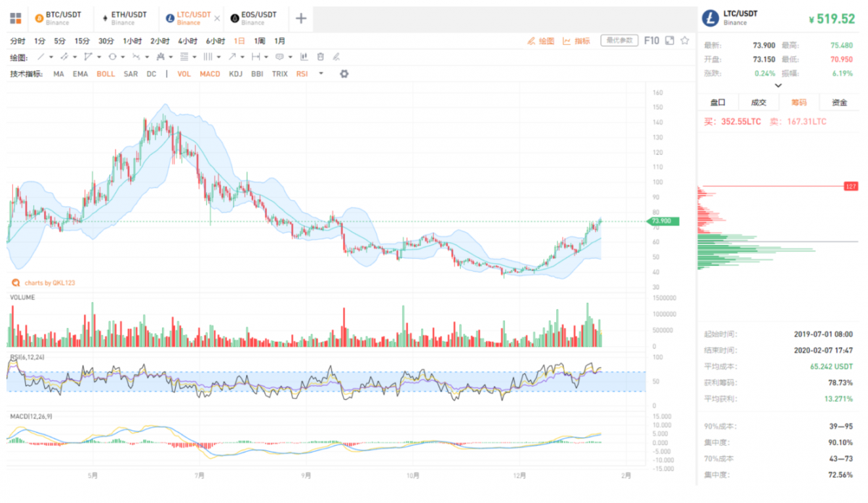Viewport: 868px width, 503px height.
Task: Select the horizontal Fibonacci lines tool
Action: [x=184, y=56]
